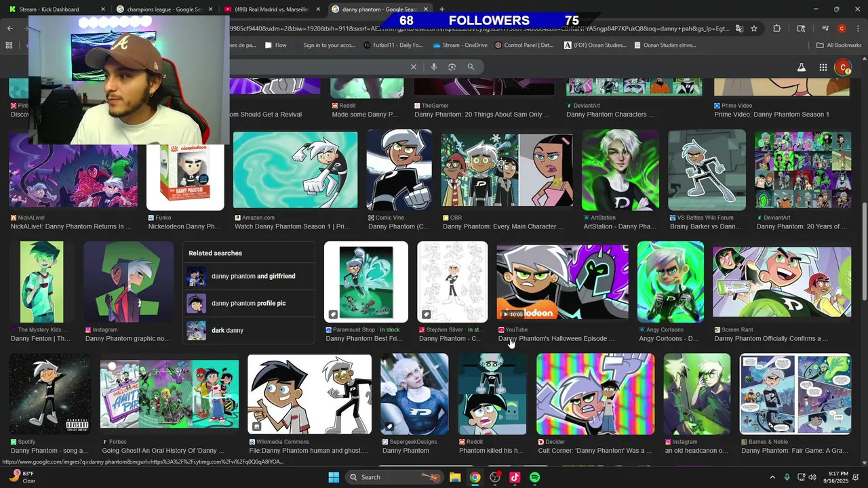Open the Google account avatar menu
868x488 pixels.
pos(843,67)
